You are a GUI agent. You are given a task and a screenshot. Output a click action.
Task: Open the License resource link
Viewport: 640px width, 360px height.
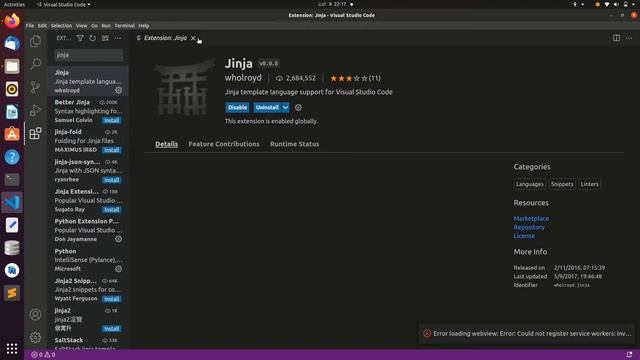pyautogui.click(x=524, y=236)
